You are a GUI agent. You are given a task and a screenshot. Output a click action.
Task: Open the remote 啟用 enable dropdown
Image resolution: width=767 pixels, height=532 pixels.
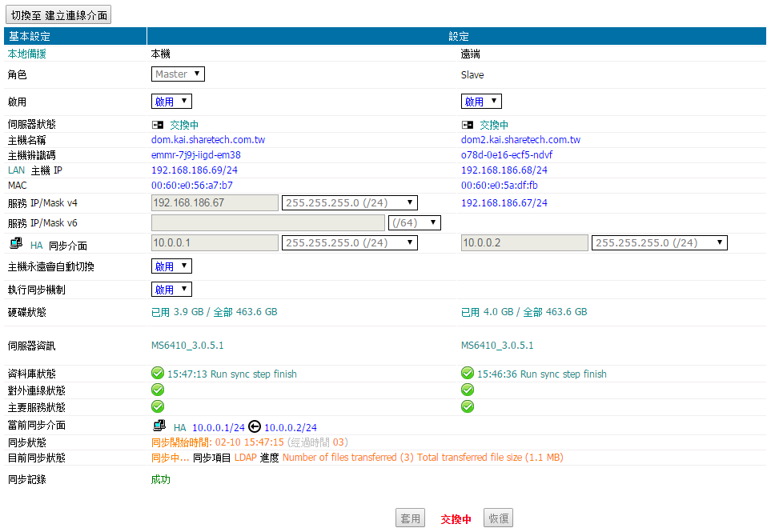tap(481, 102)
